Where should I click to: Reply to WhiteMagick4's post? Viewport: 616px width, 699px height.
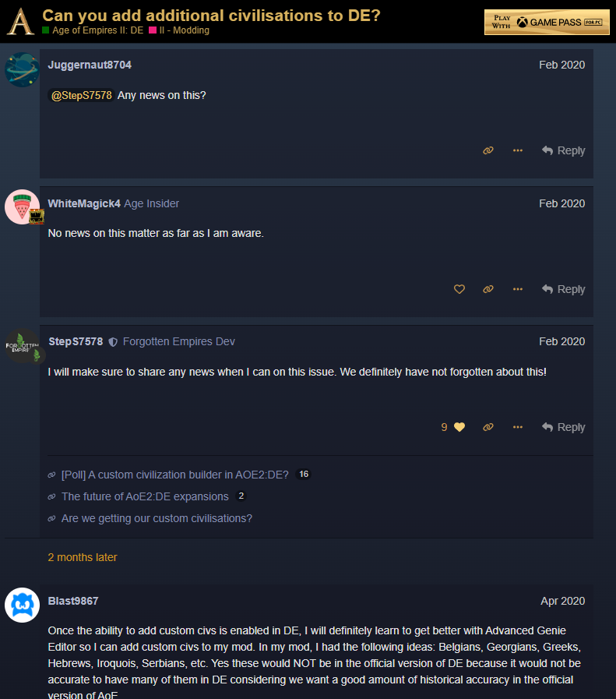[x=563, y=289]
